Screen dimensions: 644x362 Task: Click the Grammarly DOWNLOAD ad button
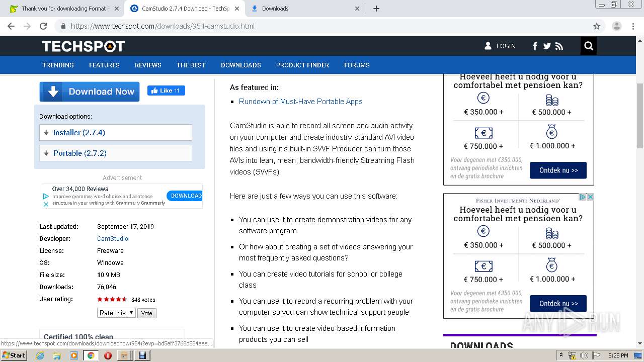tap(185, 196)
